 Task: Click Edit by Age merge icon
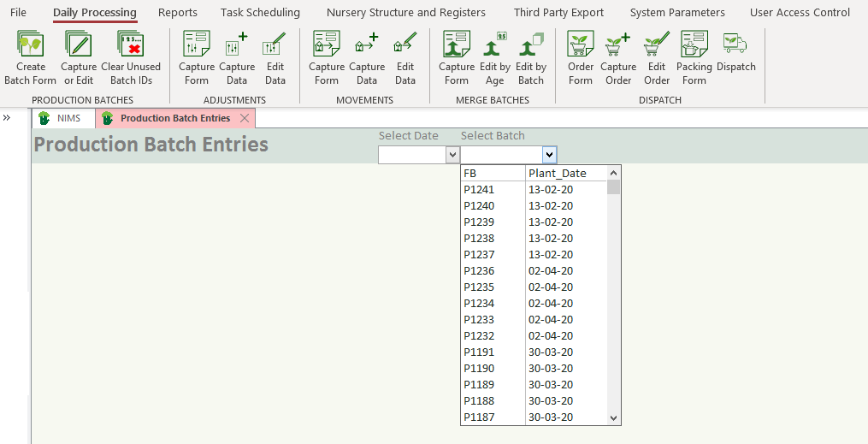coord(494,44)
